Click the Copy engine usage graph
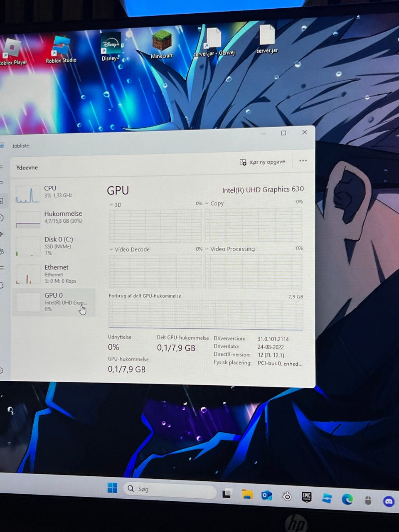The width and height of the screenshot is (399, 532). [254, 224]
